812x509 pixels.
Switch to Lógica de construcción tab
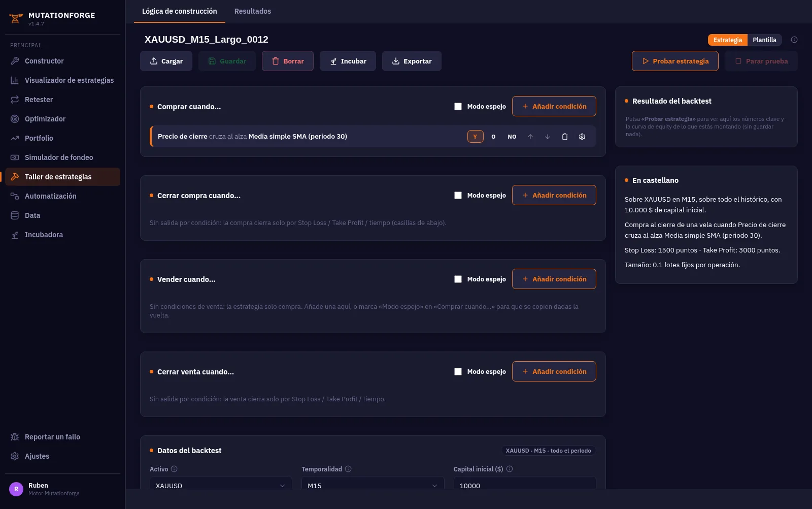pos(180,11)
